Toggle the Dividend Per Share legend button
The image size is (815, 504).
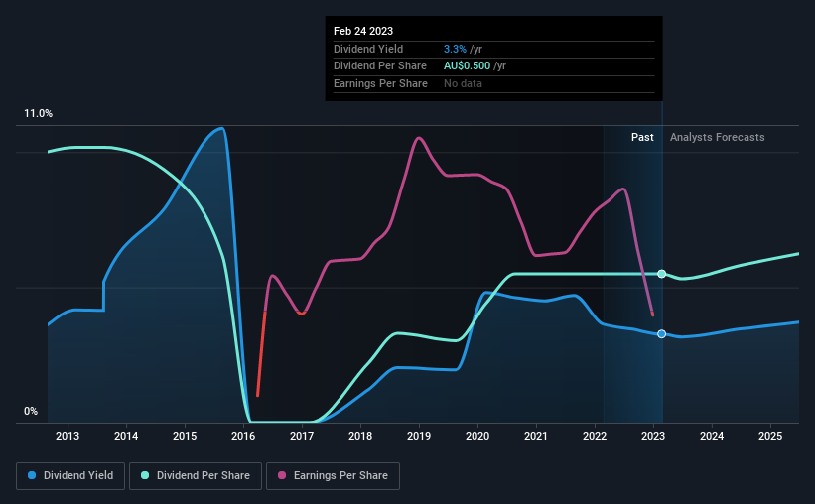point(196,476)
